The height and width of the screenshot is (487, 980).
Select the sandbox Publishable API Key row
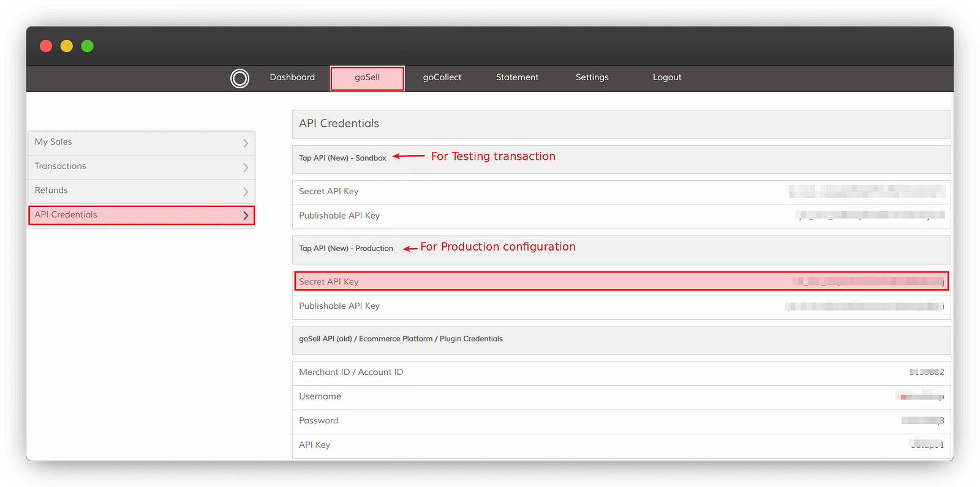click(x=620, y=216)
